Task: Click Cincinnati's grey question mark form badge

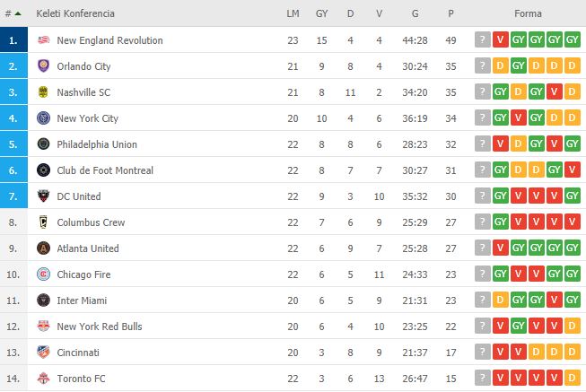Action: pyautogui.click(x=483, y=352)
